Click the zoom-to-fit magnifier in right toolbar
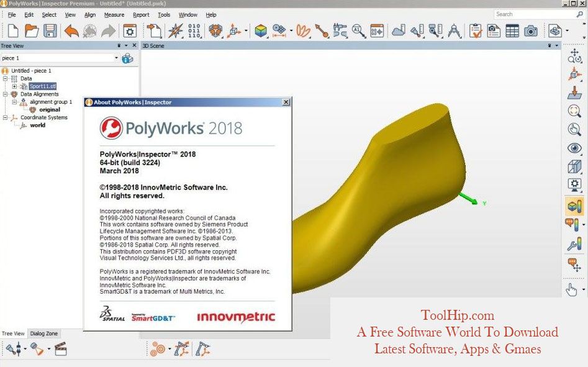 [x=574, y=111]
